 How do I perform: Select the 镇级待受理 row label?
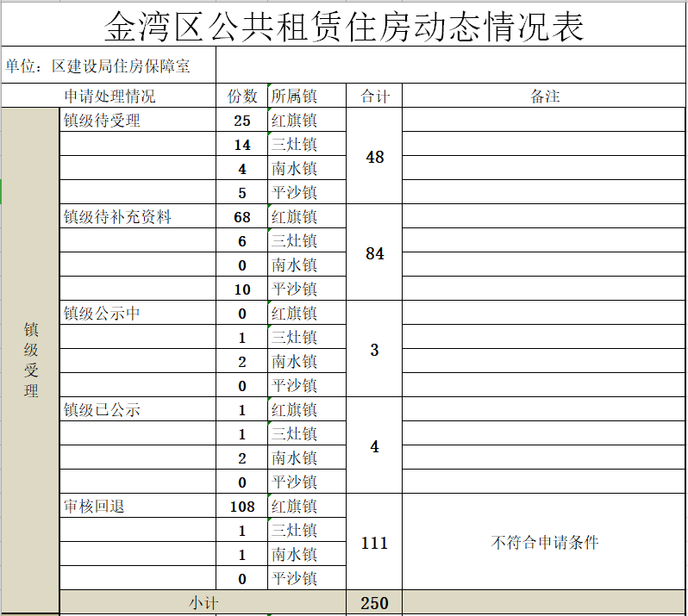click(x=102, y=121)
